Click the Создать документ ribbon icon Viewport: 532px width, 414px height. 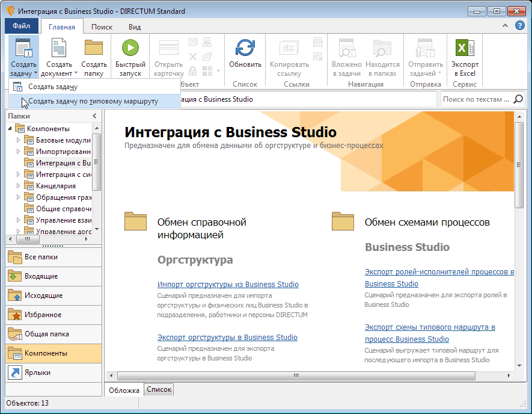tap(59, 48)
